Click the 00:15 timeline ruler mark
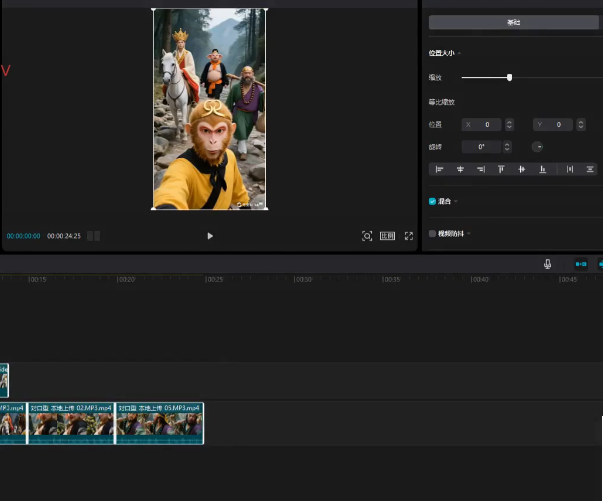The image size is (603, 501). pos(37,280)
